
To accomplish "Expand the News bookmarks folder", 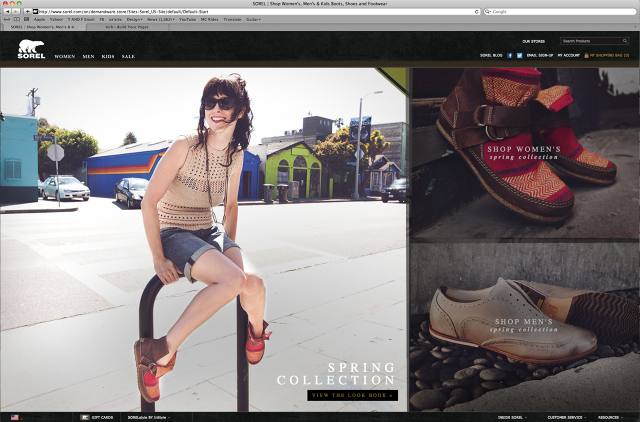I will pyautogui.click(x=161, y=19).
